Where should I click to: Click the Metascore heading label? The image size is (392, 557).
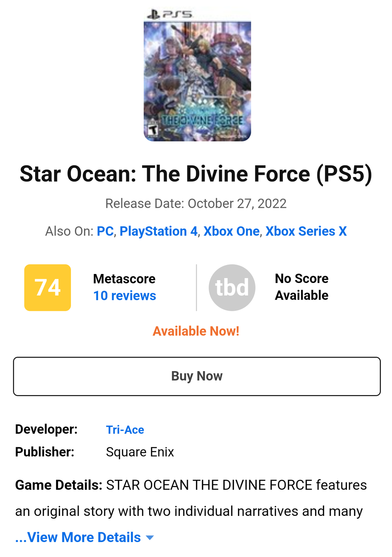(x=124, y=279)
